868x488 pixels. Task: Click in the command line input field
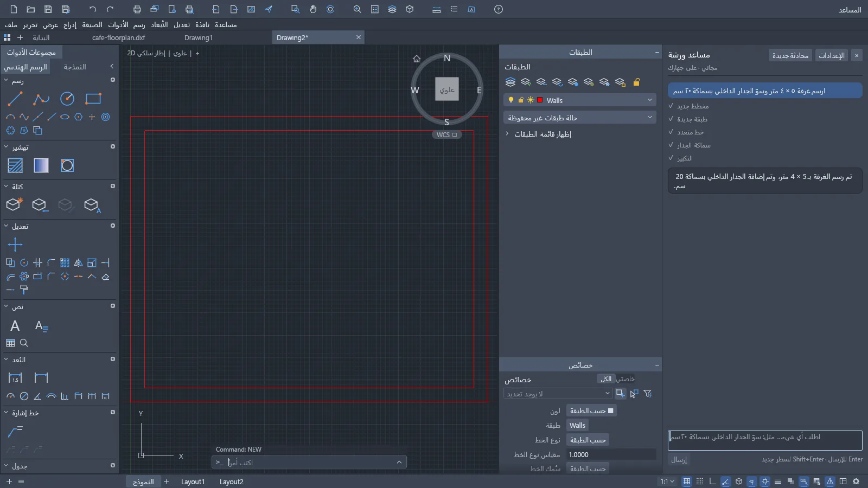[x=309, y=463]
